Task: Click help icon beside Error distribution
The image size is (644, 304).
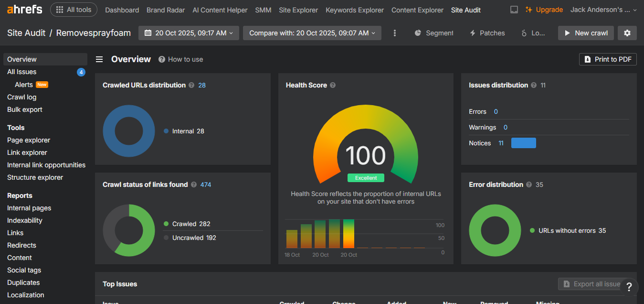Action: click(x=529, y=185)
